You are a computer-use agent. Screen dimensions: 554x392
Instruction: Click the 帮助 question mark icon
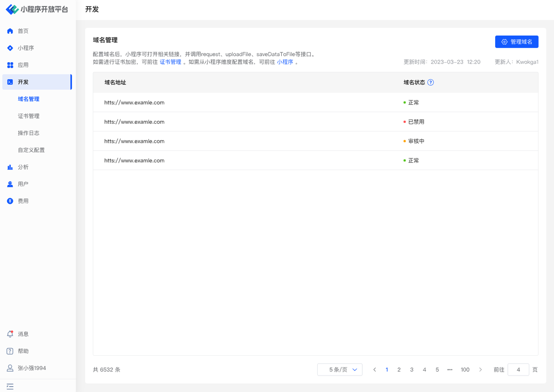click(x=10, y=351)
